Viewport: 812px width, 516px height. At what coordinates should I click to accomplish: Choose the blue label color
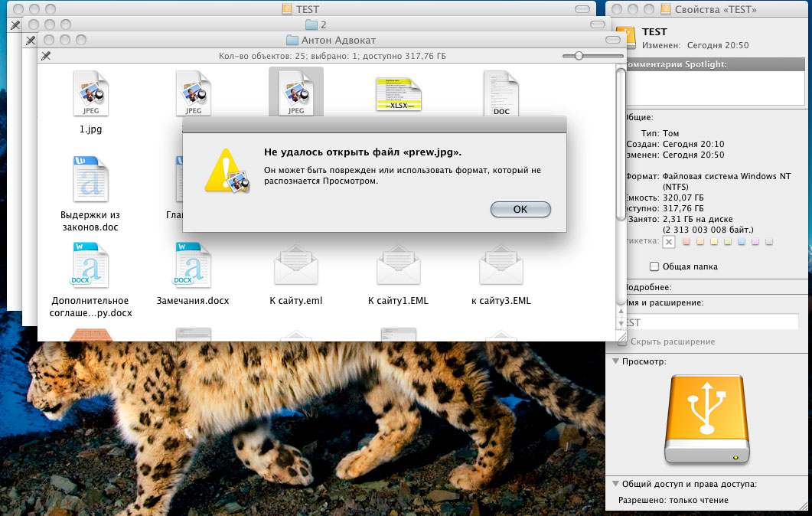point(741,242)
